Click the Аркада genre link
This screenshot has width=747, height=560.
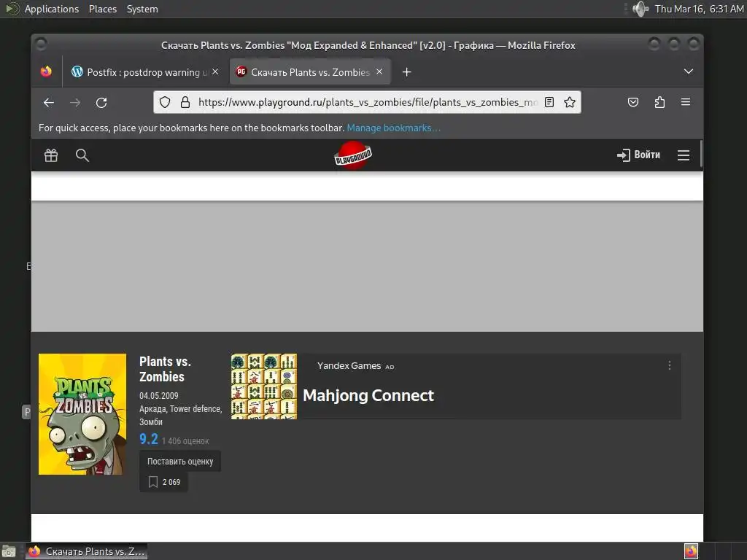(152, 409)
